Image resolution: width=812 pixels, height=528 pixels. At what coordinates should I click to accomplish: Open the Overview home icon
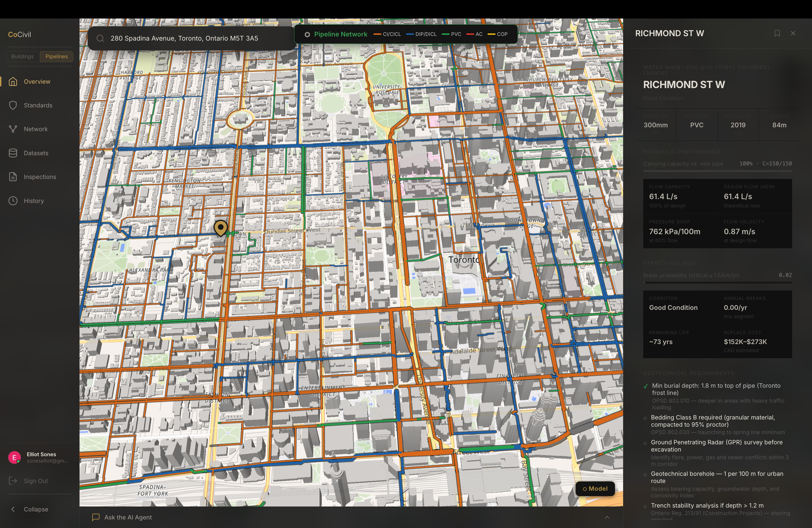coord(13,81)
